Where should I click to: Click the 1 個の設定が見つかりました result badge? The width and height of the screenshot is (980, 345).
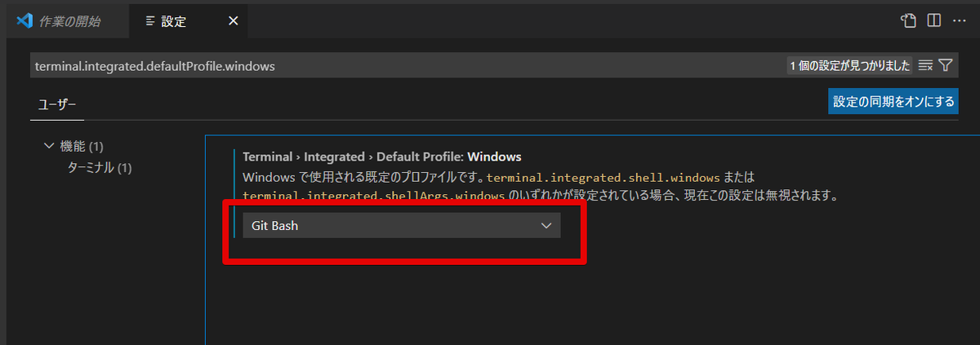coord(849,66)
